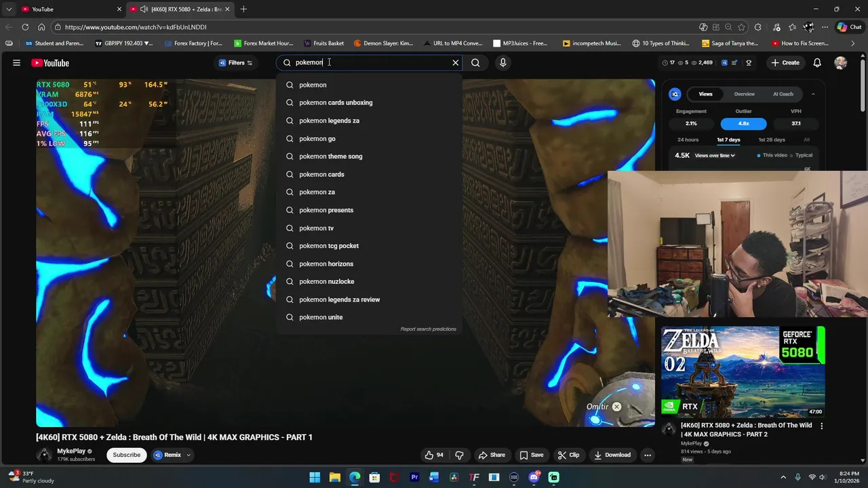Viewport: 868px width, 488px height.
Task: Open a new browser tab
Action: coord(243,9)
